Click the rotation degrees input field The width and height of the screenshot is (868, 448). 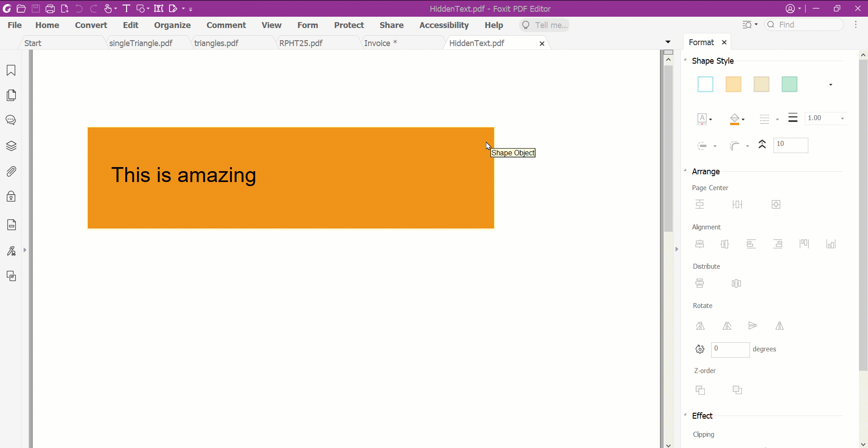(730, 350)
